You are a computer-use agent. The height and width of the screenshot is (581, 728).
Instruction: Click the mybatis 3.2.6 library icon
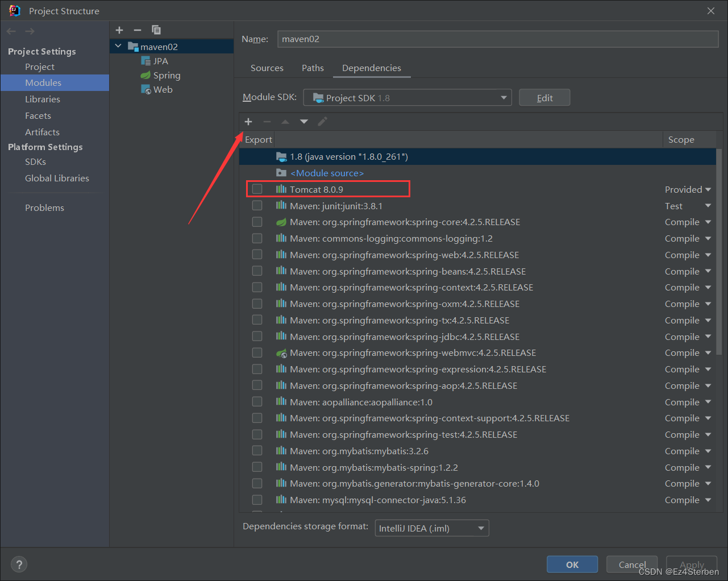(281, 451)
